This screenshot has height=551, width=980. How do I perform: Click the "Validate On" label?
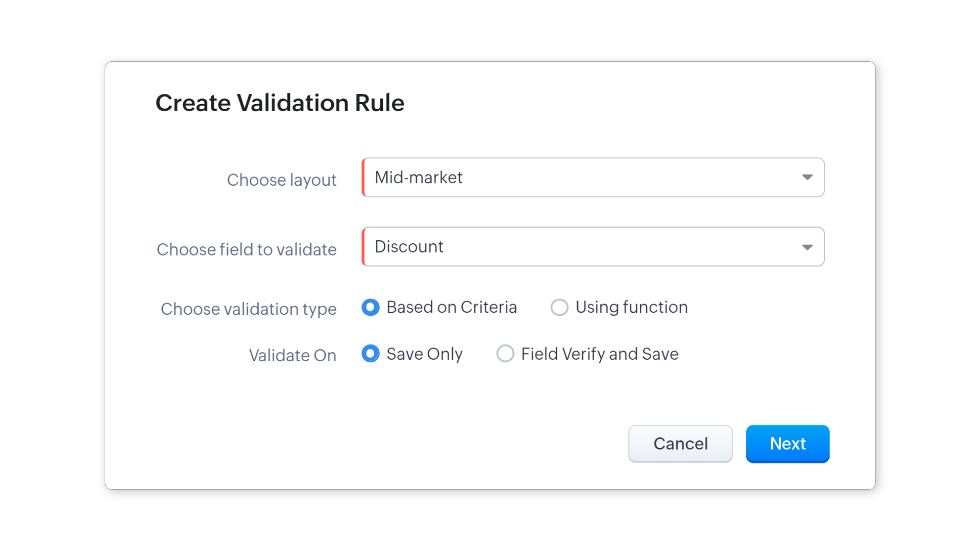pos(292,356)
